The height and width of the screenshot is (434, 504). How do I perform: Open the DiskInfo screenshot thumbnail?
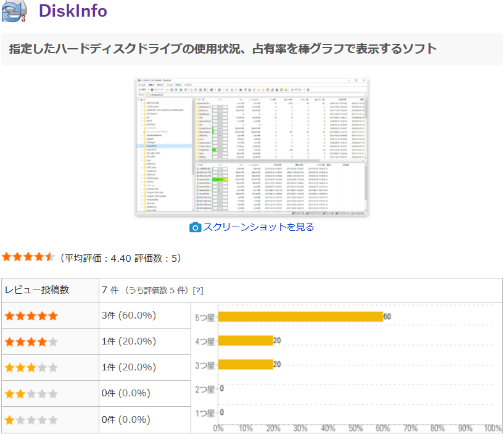[x=252, y=147]
